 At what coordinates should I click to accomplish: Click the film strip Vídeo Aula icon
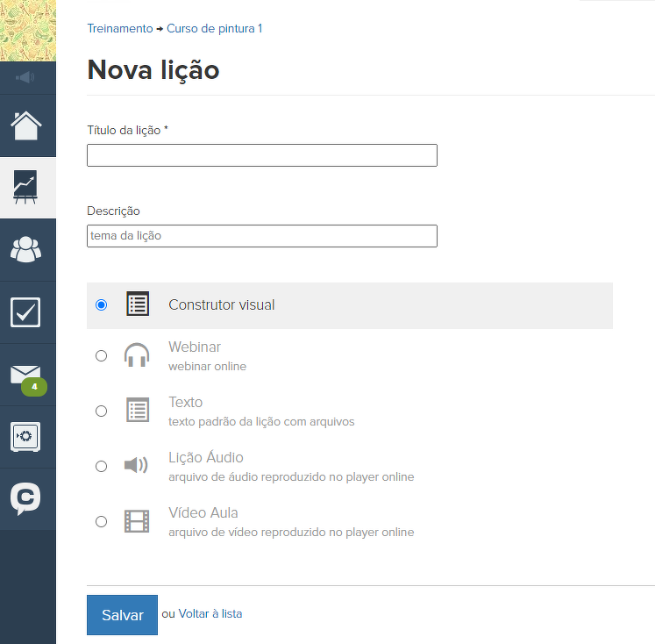137,521
